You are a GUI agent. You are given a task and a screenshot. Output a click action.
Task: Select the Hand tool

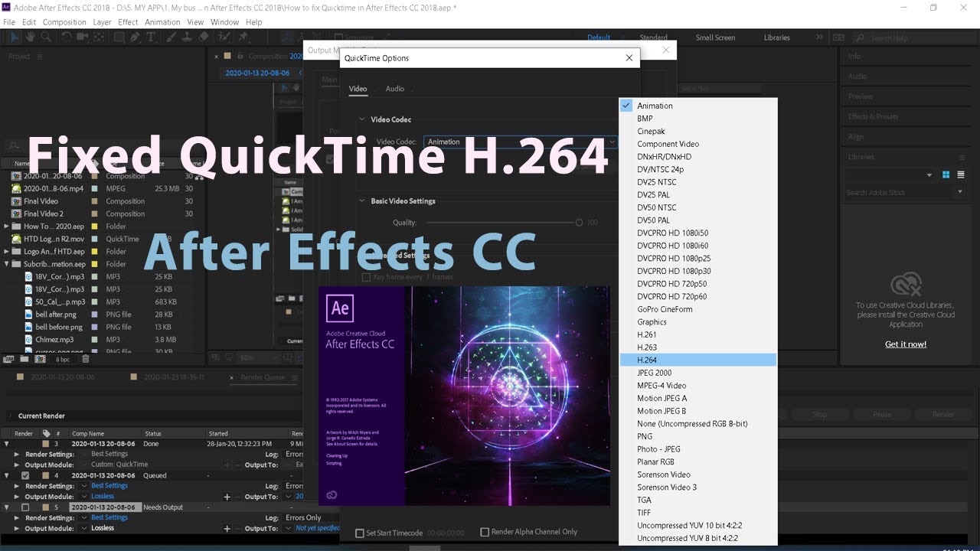[30, 37]
